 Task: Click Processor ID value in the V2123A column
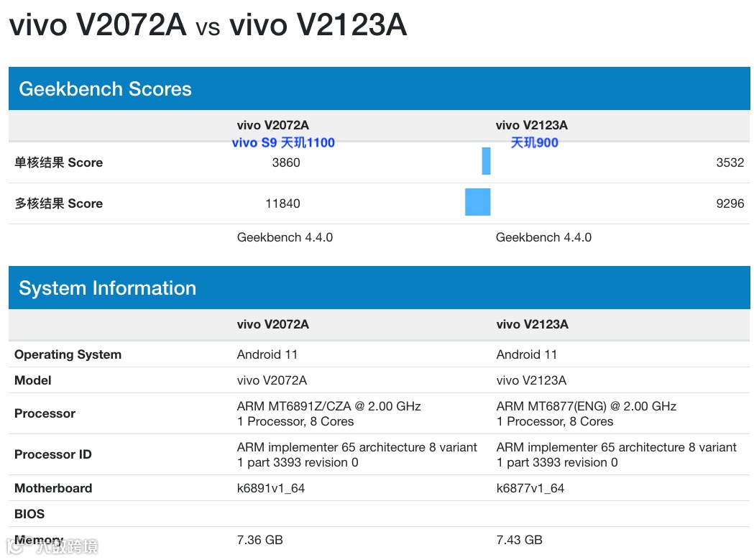pos(617,454)
